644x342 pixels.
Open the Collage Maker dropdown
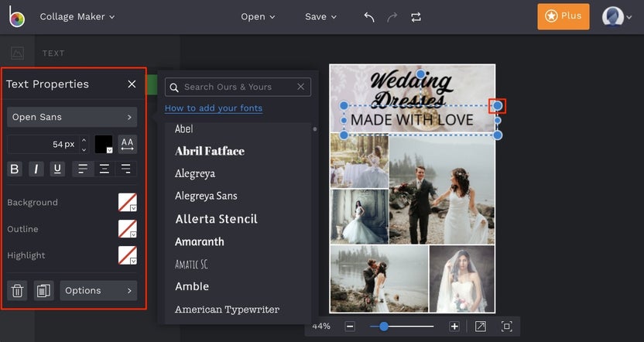(x=77, y=17)
